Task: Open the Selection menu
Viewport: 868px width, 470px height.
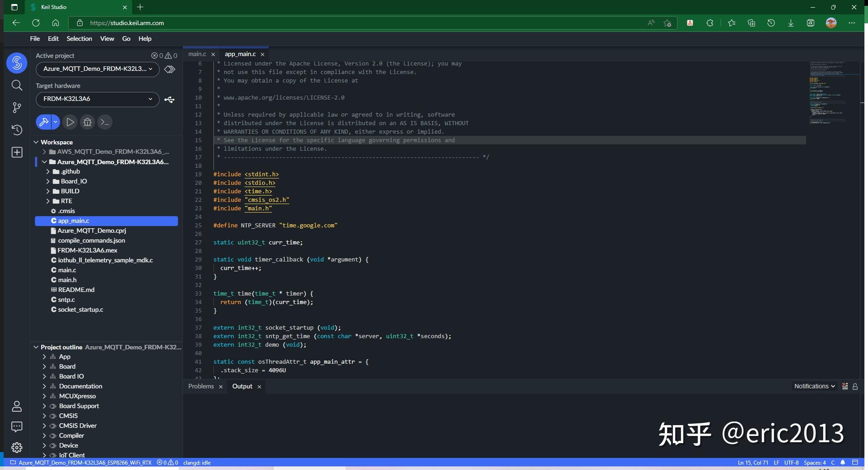Action: [79, 39]
